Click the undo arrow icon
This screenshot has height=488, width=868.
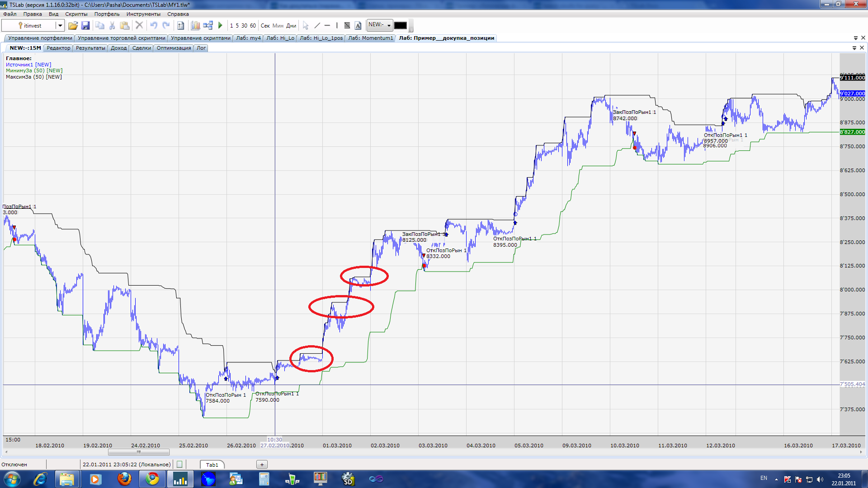pyautogui.click(x=154, y=26)
